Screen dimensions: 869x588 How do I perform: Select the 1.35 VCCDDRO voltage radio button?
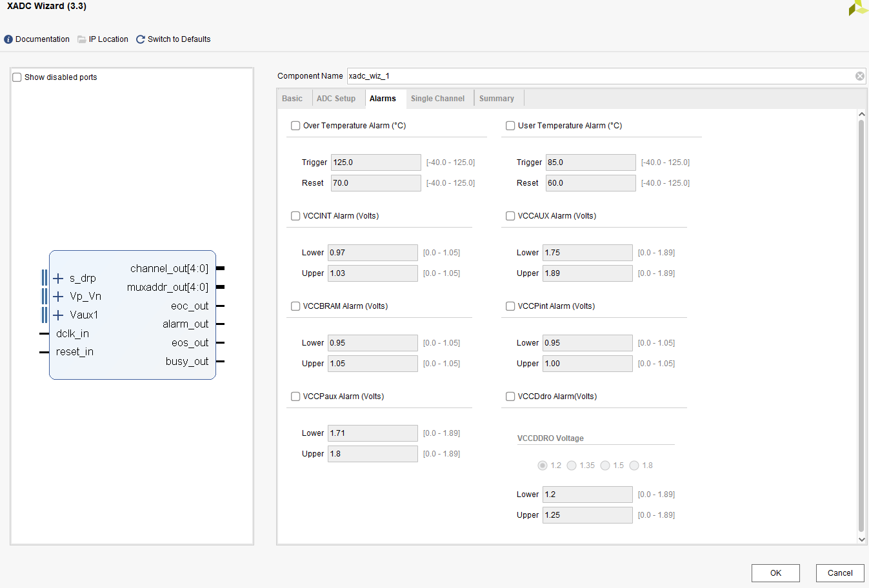pos(572,465)
